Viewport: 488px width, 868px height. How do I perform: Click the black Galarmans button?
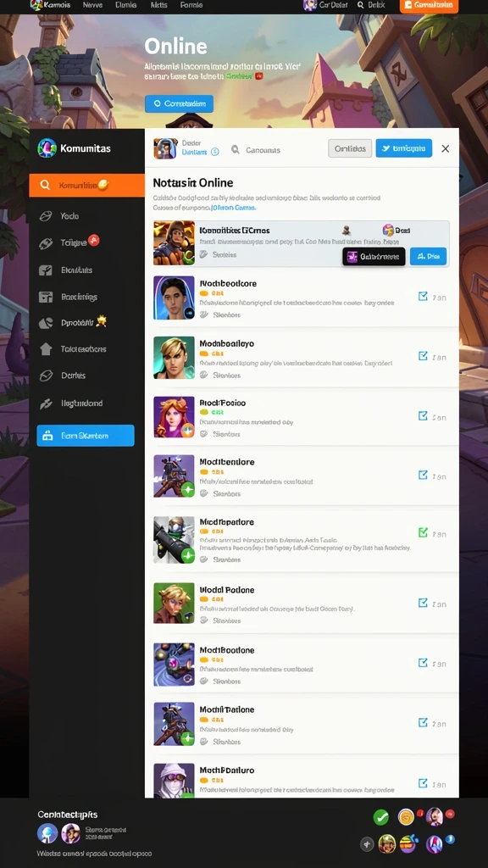tap(374, 256)
